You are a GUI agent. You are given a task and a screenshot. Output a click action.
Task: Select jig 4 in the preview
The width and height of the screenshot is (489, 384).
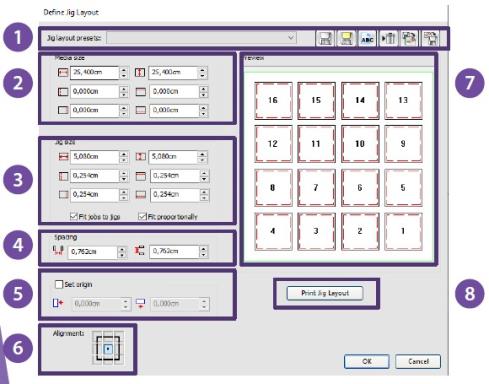click(x=273, y=231)
